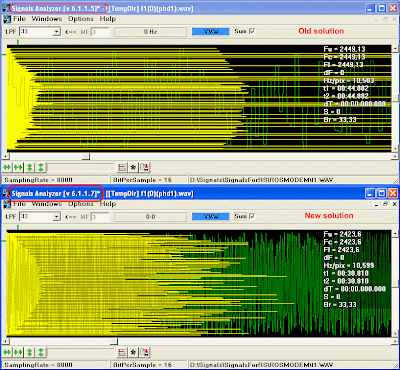Click horizontal scrollbar thumb in lower window
The width and height of the screenshot is (400, 370).
click(114, 341)
